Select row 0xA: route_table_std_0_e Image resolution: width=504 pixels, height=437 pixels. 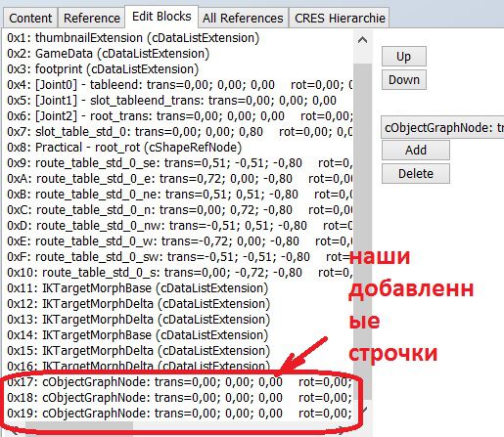tap(178, 179)
